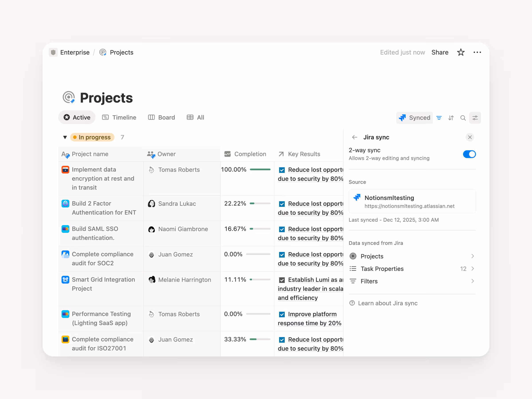Favorite the page using the star icon
Screen dimensions: 532x399
point(461,52)
